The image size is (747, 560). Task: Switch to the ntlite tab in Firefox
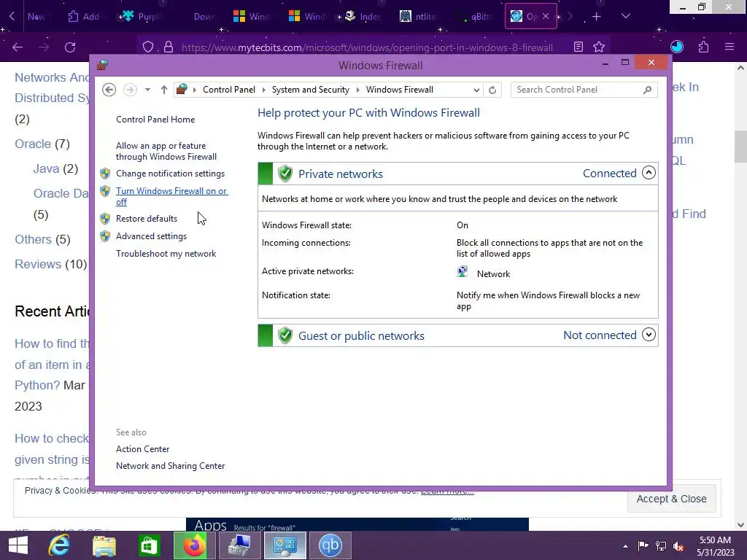[418, 17]
